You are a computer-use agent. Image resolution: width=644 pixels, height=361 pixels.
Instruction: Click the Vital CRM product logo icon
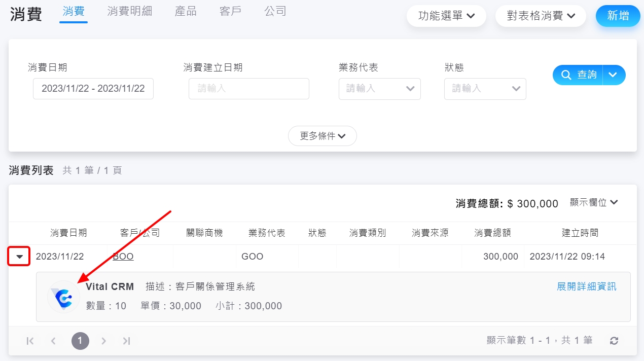(x=63, y=297)
